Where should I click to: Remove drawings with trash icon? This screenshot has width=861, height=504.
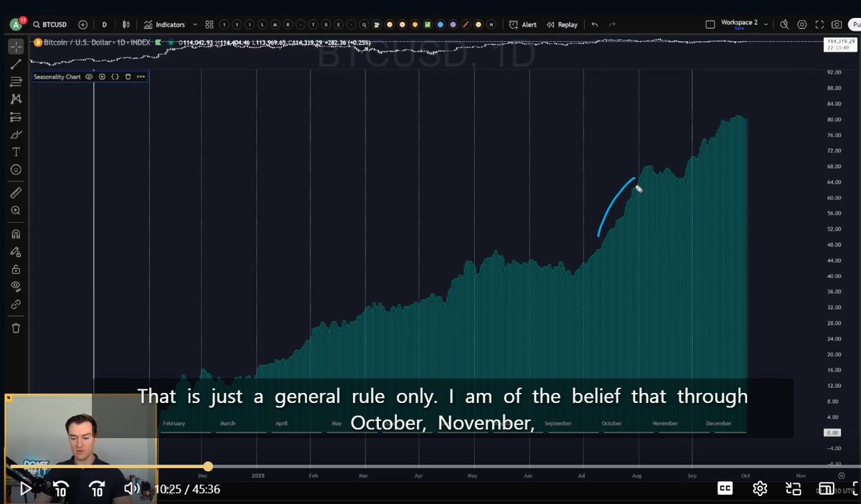[x=16, y=328]
